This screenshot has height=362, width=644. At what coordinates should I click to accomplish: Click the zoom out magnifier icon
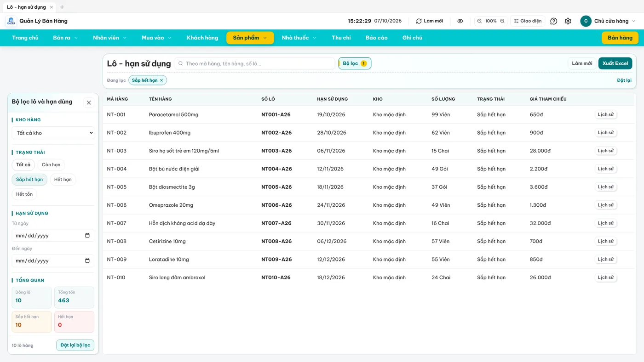(479, 21)
